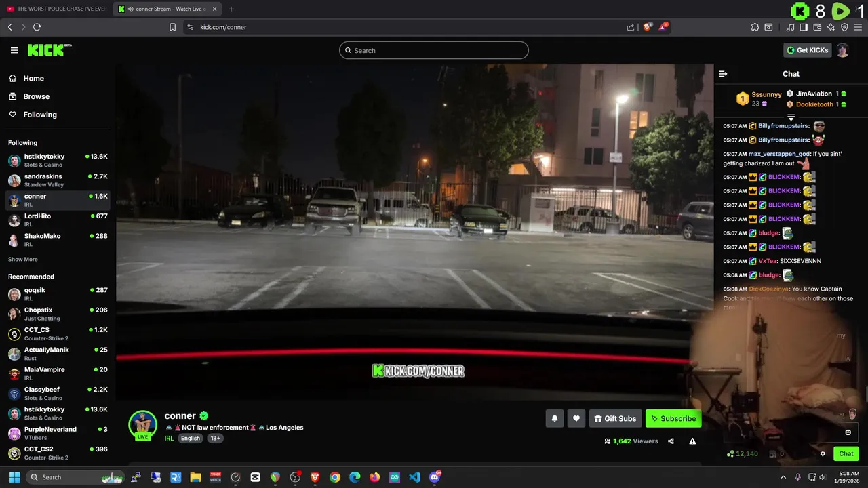
Task: Open the emoji picker in chat input
Action: click(848, 432)
